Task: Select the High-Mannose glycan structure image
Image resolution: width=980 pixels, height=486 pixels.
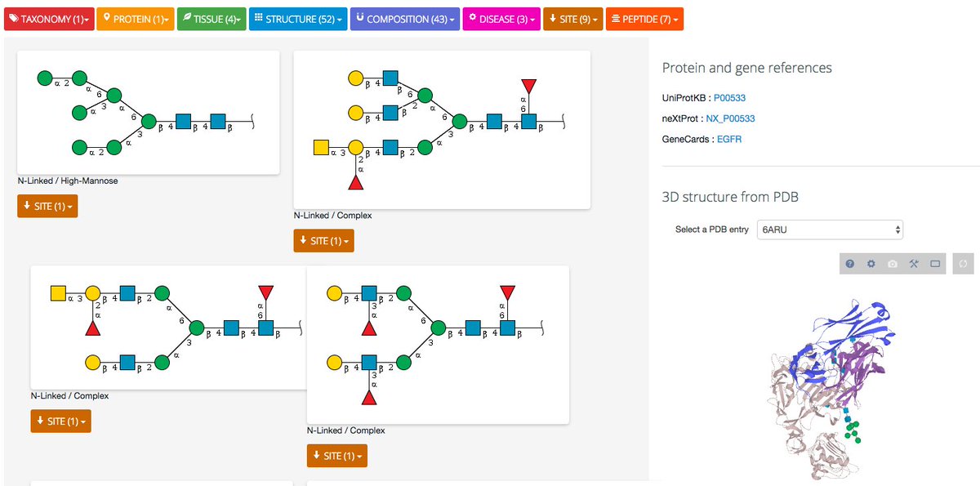Action: coord(149,113)
